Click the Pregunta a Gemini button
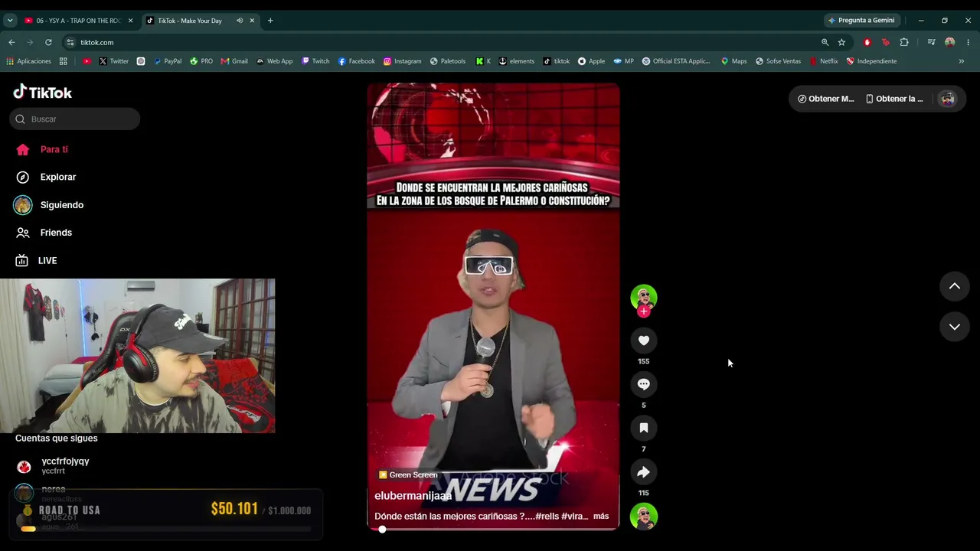 (861, 21)
